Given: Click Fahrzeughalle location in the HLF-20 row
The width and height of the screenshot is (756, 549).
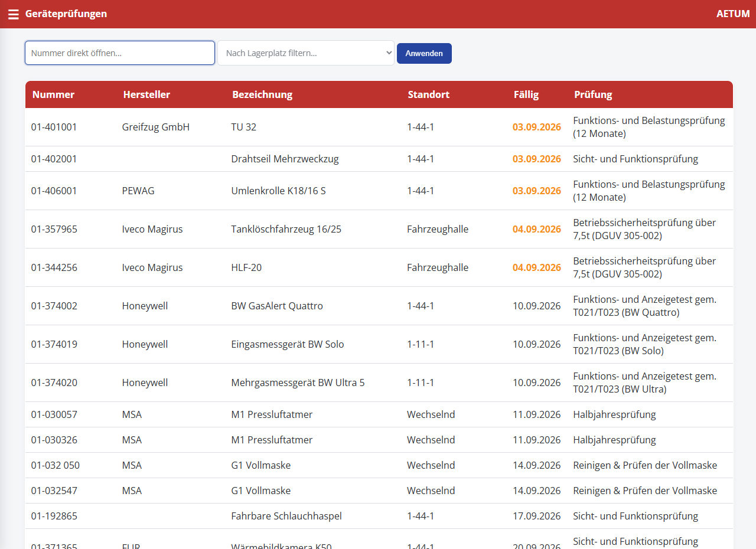Looking at the screenshot, I should [438, 267].
